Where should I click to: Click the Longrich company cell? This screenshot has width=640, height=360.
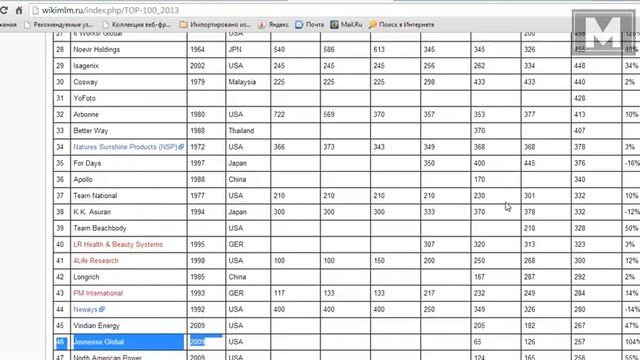[129, 277]
